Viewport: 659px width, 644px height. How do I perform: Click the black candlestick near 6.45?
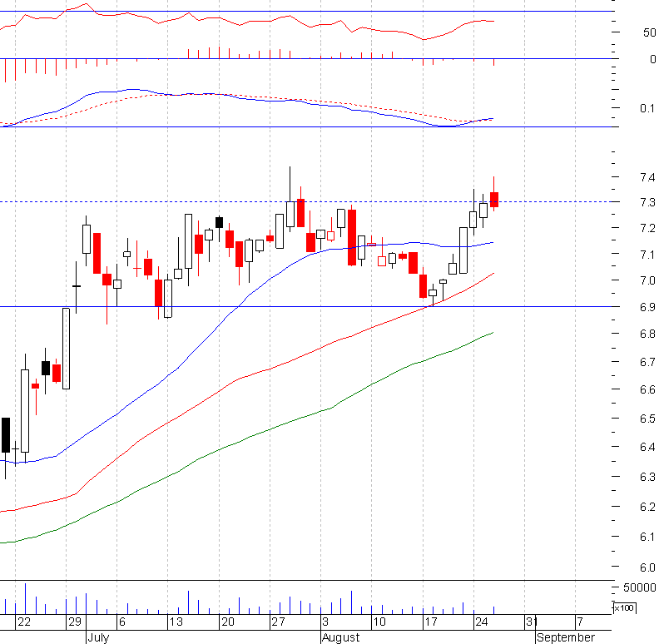tap(6, 435)
